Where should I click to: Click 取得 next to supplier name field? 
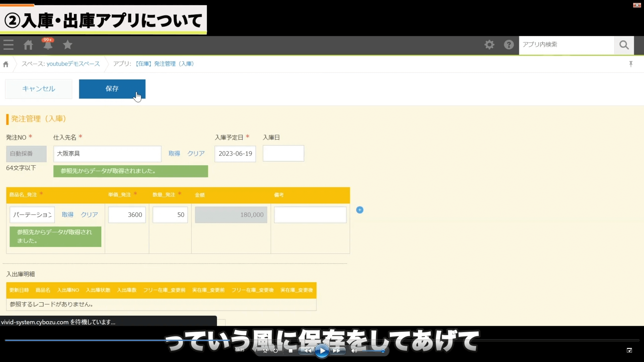174,154
